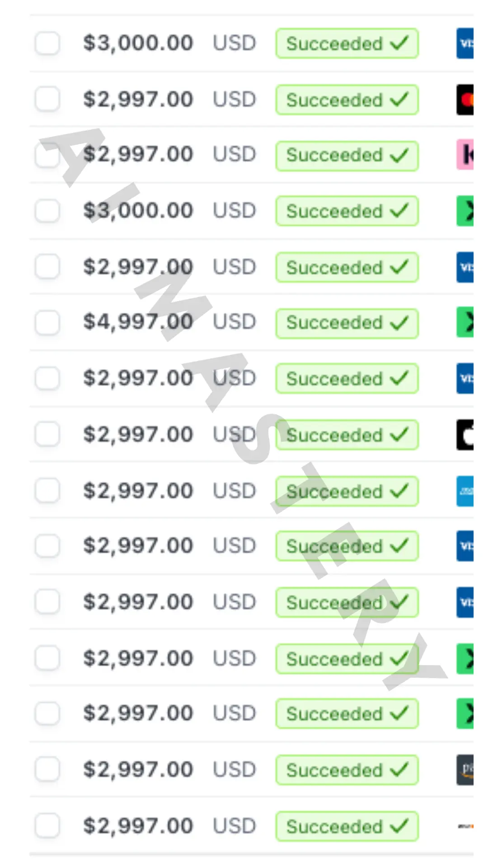Viewport: 488px width, 868px height.
Task: Open the $2,997.00 amount on the Amex row
Action: 138,491
